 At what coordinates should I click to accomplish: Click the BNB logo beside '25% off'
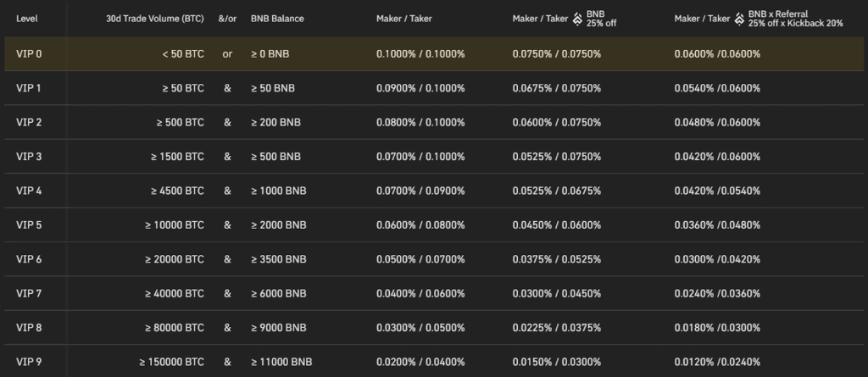pos(577,19)
